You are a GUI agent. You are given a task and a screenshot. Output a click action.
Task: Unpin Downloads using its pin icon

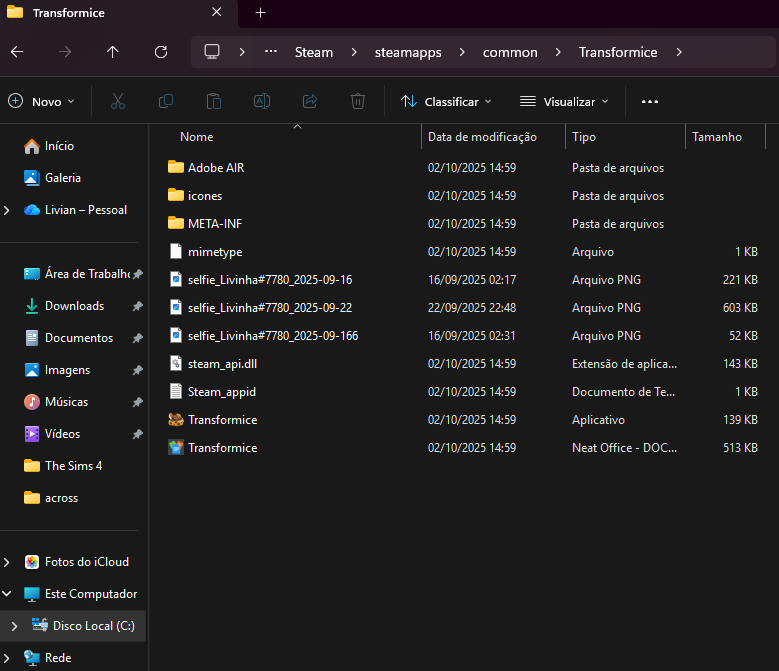(x=138, y=306)
